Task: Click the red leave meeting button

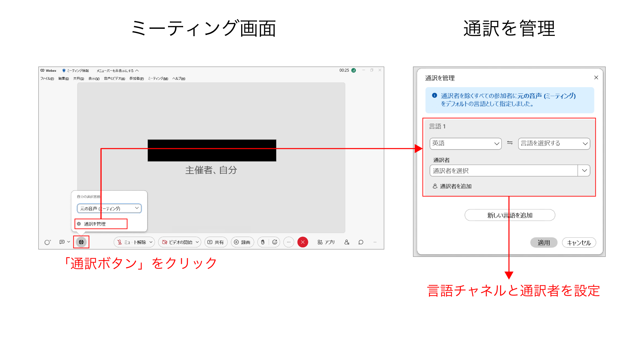Action: [x=303, y=242]
